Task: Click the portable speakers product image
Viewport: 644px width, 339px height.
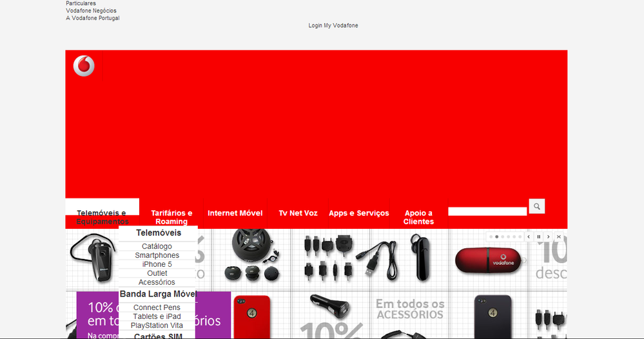Action: click(253, 255)
